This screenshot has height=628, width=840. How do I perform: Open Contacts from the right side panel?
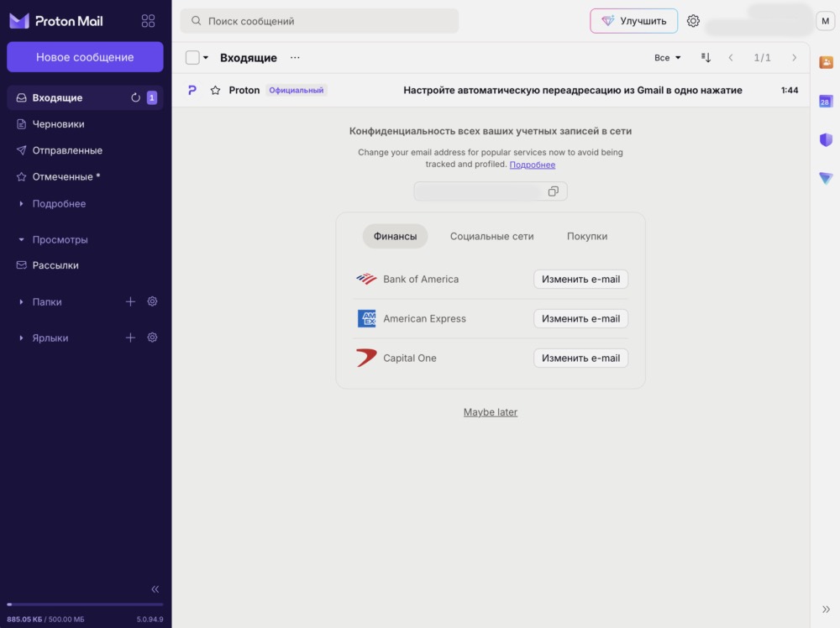click(826, 62)
